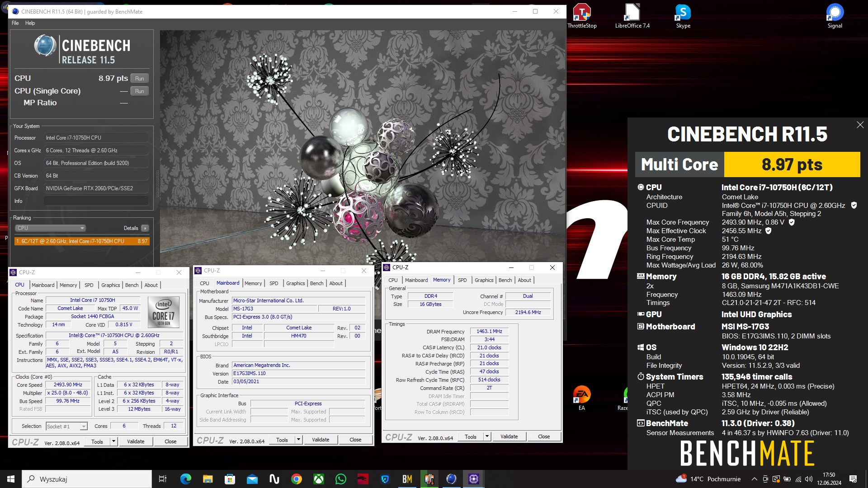Screen dimensions: 868x488
Task: Click the DRAM Frequency value 1463.1 MHz
Action: (489, 331)
